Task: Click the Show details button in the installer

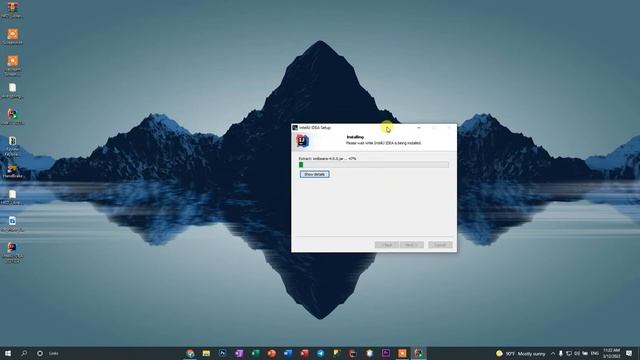Action: click(x=314, y=174)
